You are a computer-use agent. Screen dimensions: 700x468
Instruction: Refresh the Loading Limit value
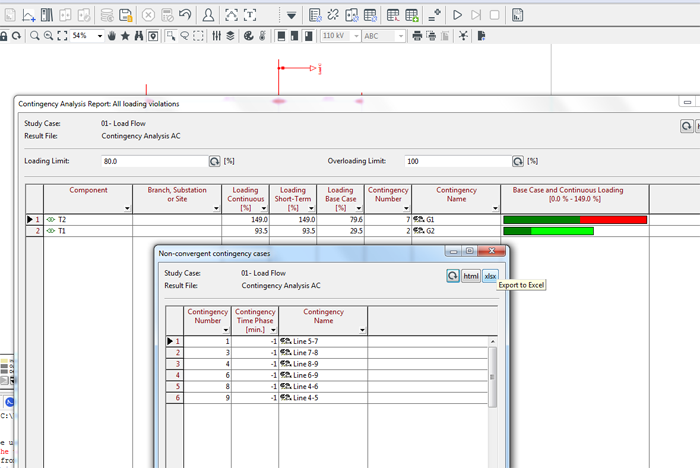point(214,161)
